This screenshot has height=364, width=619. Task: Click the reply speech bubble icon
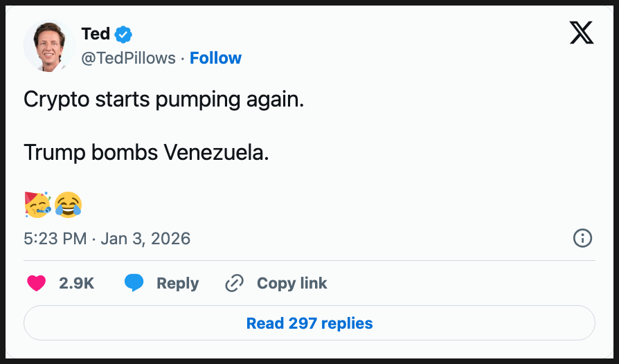coord(134,283)
